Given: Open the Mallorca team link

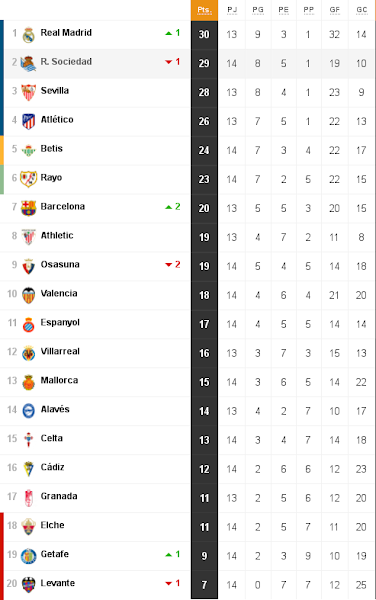Looking at the screenshot, I should [59, 380].
